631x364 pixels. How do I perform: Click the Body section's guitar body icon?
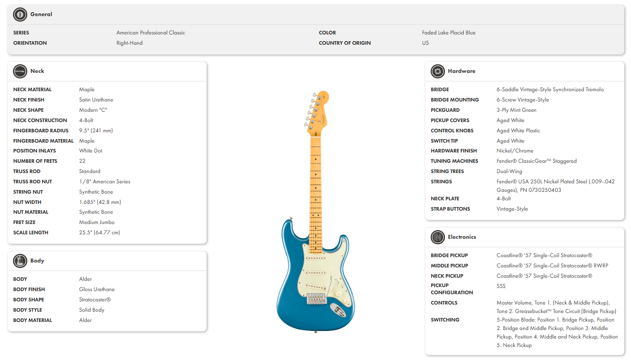20,261
